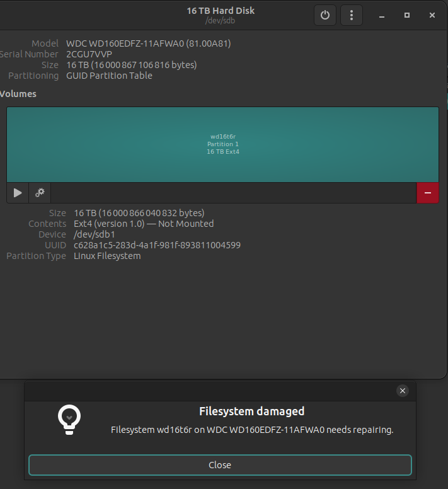Dismiss the notification using its X icon
The image size is (448, 489).
point(403,391)
